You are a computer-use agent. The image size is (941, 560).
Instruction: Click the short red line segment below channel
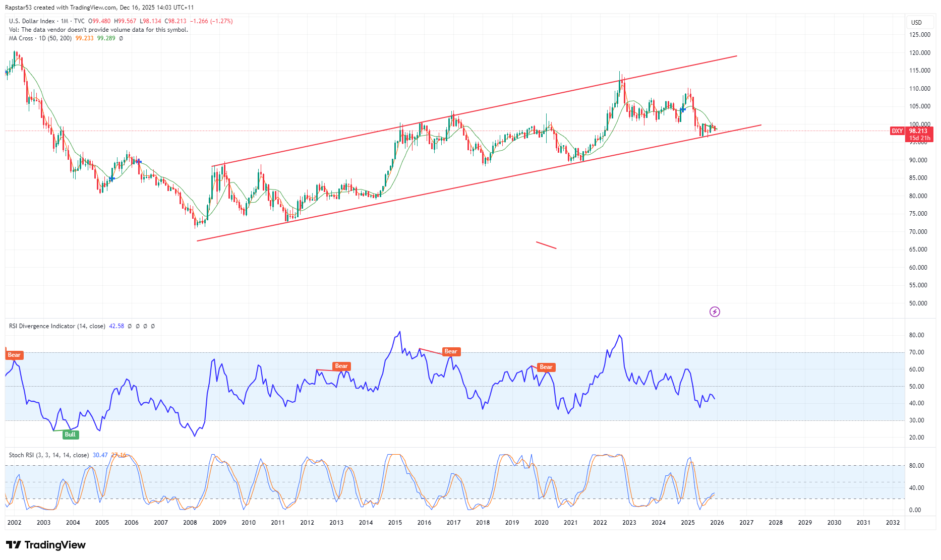tap(546, 245)
